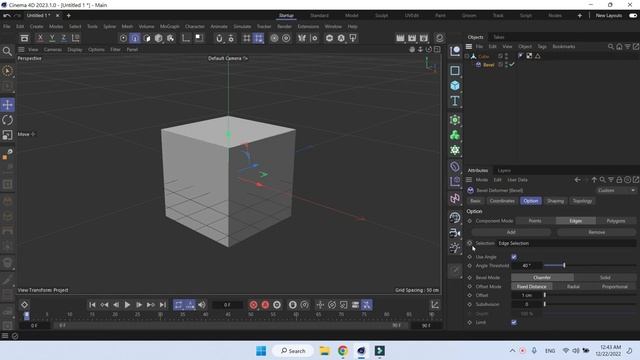Screen dimensions: 640x360
Task: Set Component Mode to Points
Action: [535, 221]
